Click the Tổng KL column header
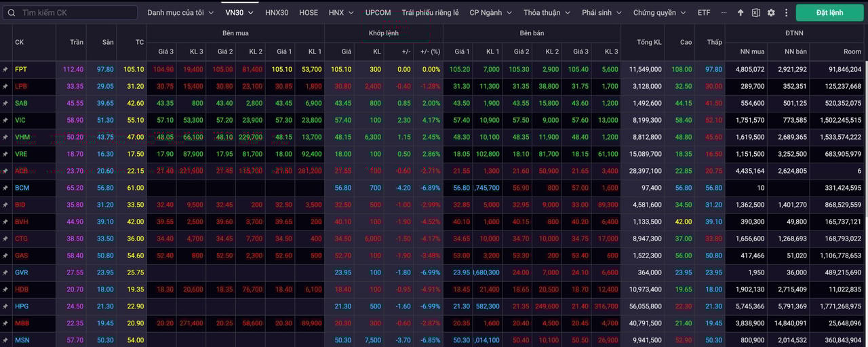The image size is (868, 347). pos(649,42)
